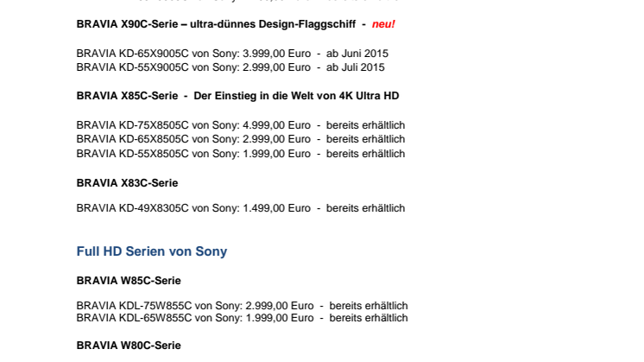Click the KD-75X8505C 4.999,00 Euro line
The image size is (644, 362).
(x=241, y=125)
